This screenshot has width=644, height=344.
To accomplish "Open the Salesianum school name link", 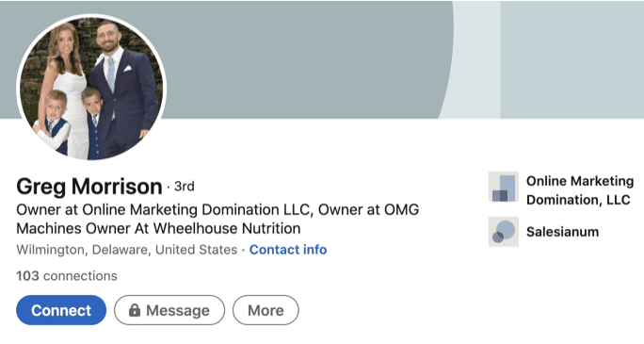I will (x=562, y=232).
